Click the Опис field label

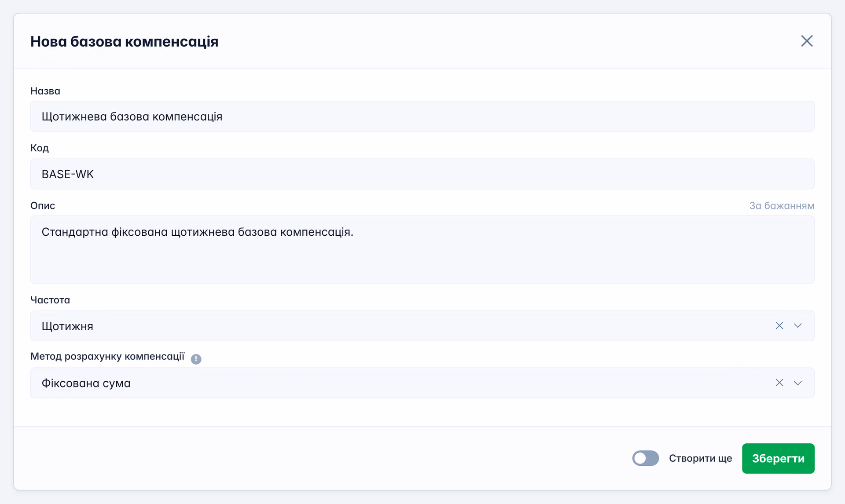pyautogui.click(x=43, y=206)
